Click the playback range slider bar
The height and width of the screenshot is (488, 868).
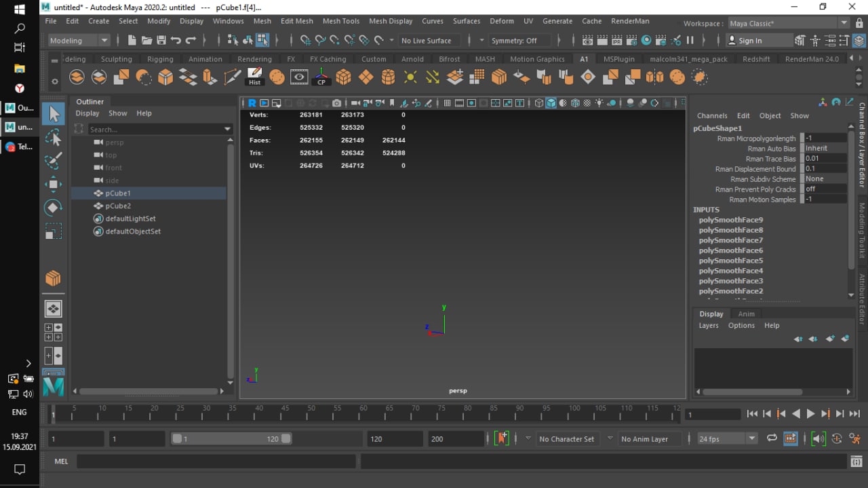tap(231, 438)
